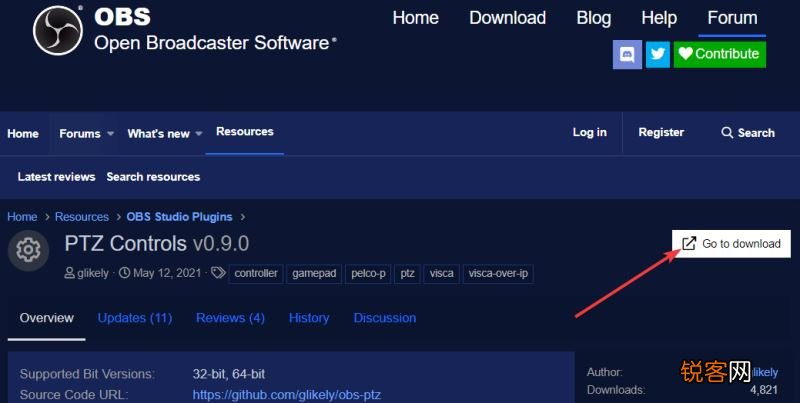Click the Log in link
The width and height of the screenshot is (800, 403).
(x=590, y=133)
